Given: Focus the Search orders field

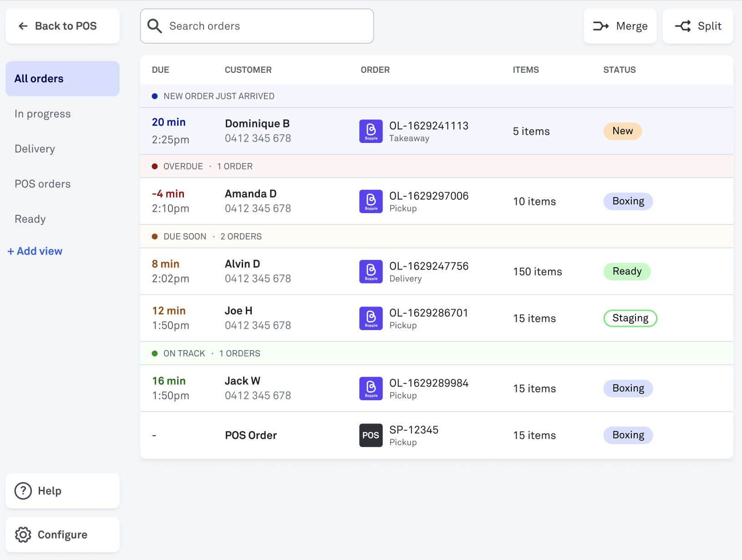Looking at the screenshot, I should tap(257, 26).
